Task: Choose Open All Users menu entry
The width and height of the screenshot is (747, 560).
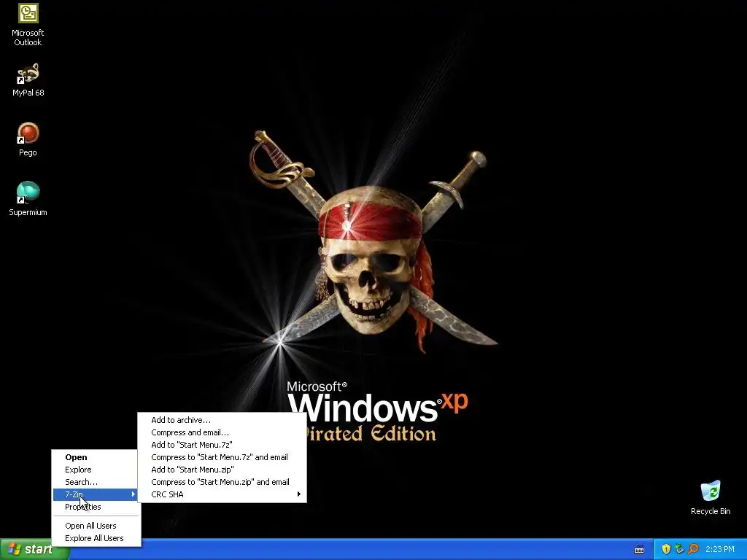Action: click(96, 526)
